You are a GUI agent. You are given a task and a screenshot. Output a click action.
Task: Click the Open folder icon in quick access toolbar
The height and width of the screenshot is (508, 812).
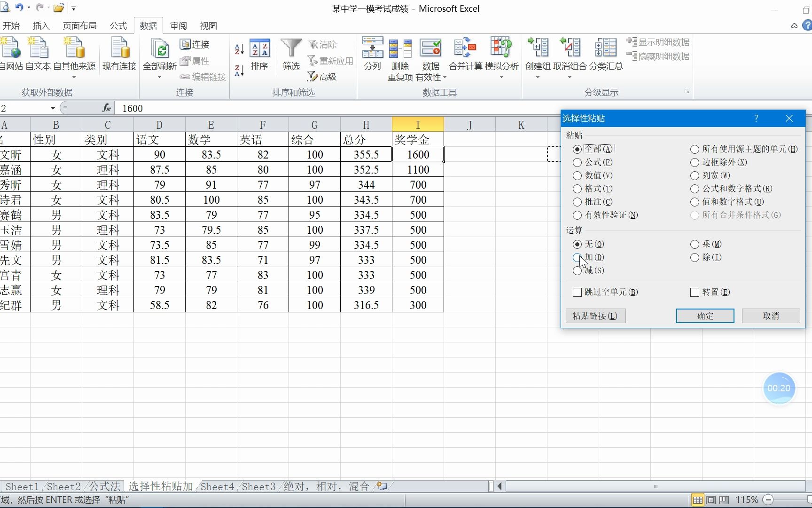coord(58,8)
